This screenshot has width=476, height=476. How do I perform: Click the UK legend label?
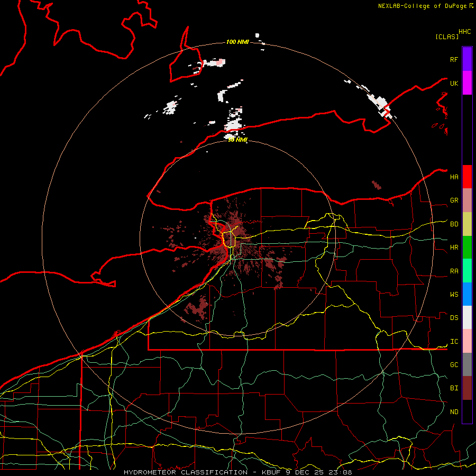[454, 83]
